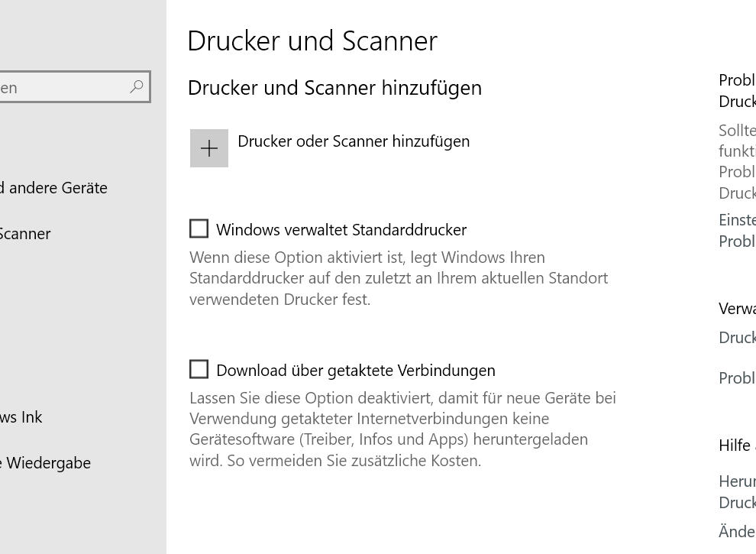Open the 'Druck…' link under Verwandte Einstellungen
Viewport: 756px width, 554px height.
[738, 338]
